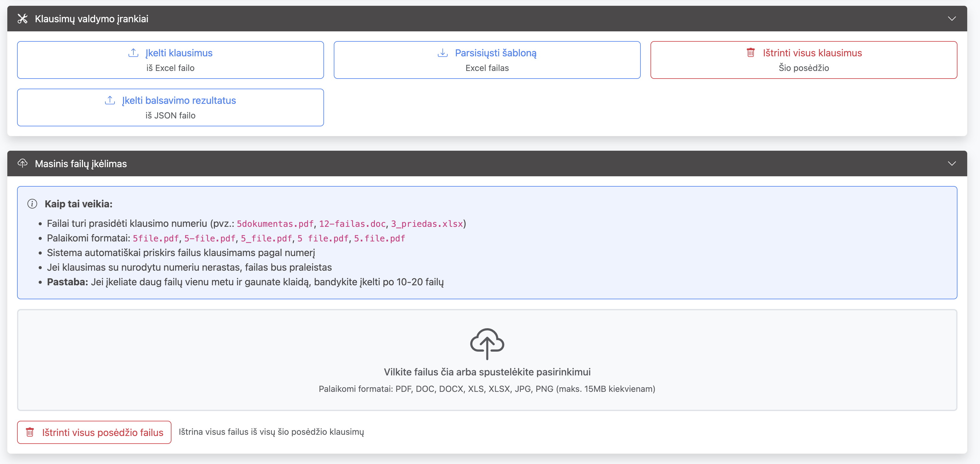Click trash icon in Ištrinti visus posėdžio failus
This screenshot has width=980, height=464.
pyautogui.click(x=30, y=432)
